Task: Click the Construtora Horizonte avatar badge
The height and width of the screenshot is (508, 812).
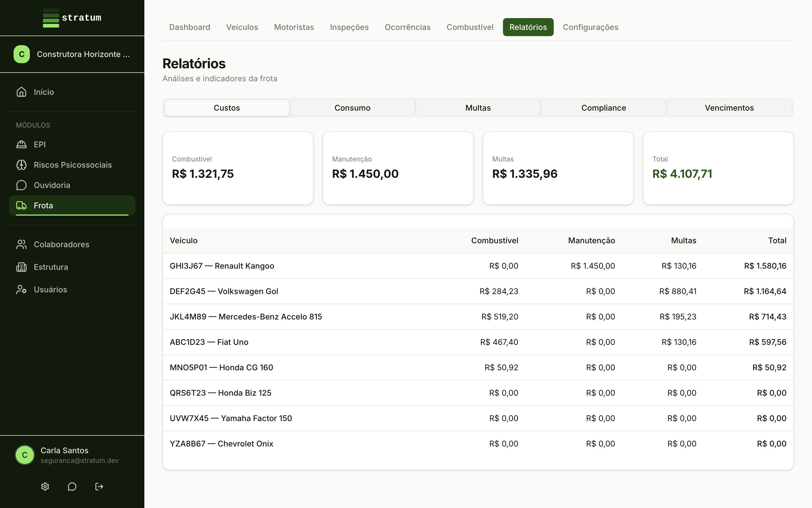Action: coord(22,54)
